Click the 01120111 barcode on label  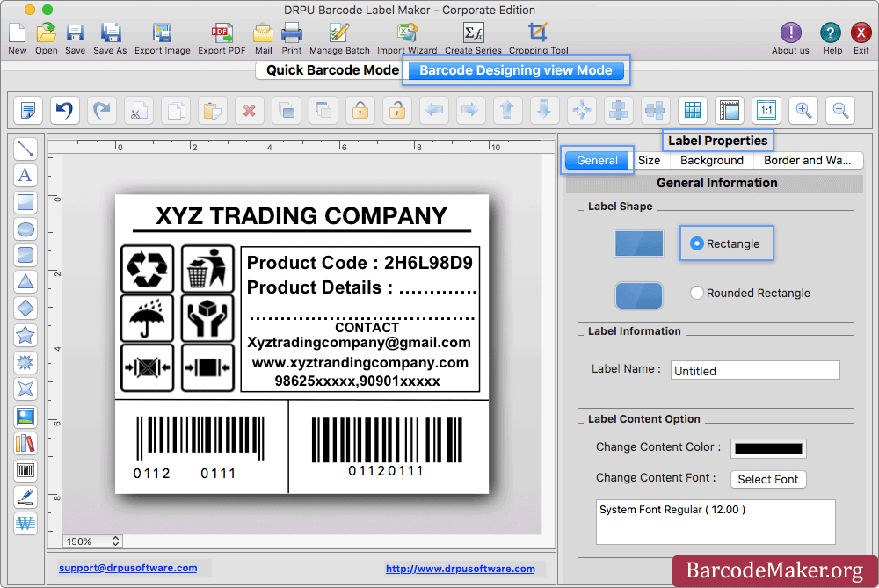click(x=387, y=447)
